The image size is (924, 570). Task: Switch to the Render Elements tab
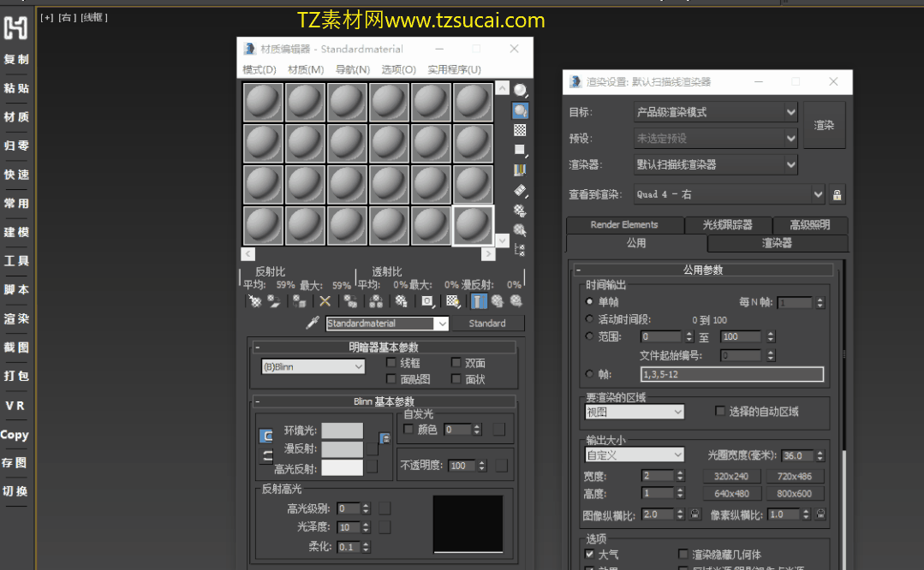tap(624, 225)
